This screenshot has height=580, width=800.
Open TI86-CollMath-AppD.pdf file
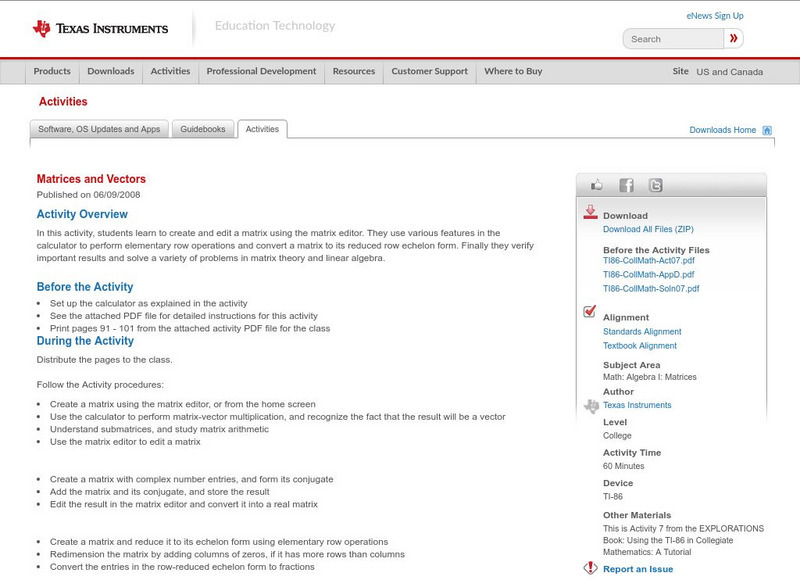[x=648, y=274]
